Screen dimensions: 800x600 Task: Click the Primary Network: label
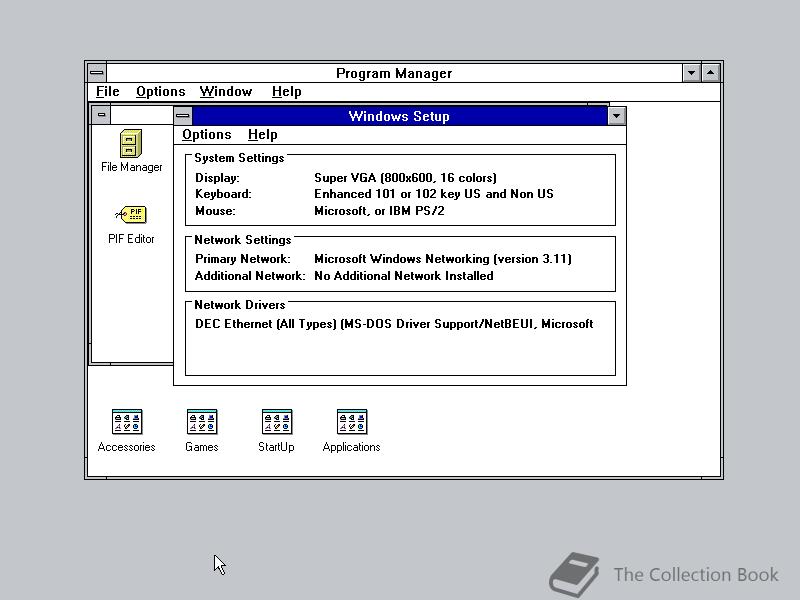coord(243,259)
